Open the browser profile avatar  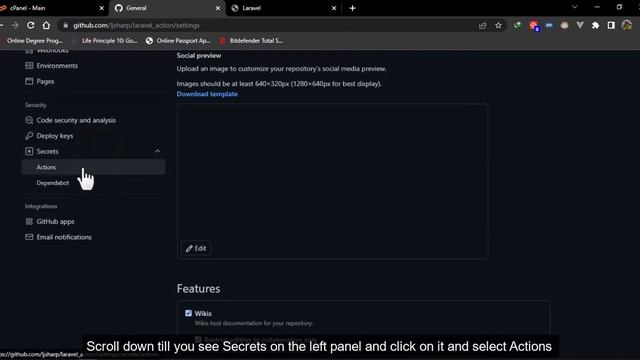point(627,25)
